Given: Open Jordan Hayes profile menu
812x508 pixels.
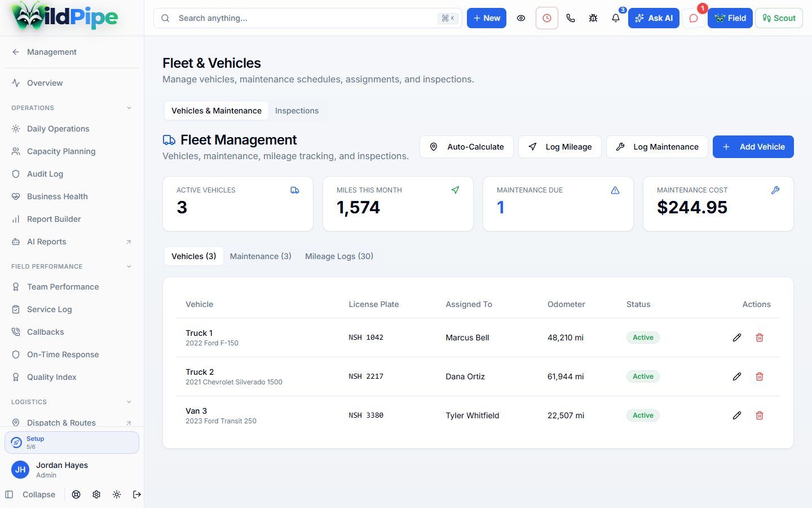Looking at the screenshot, I should (x=72, y=470).
